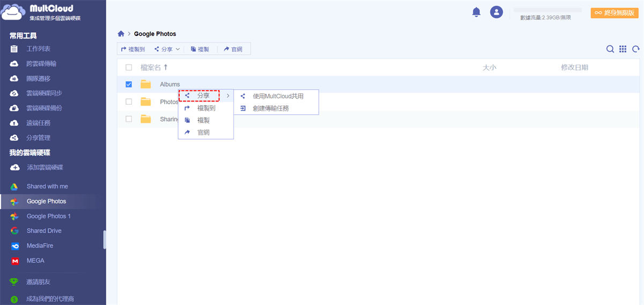Click the 遠端任務 icon
This screenshot has width=644, height=305.
[14, 123]
